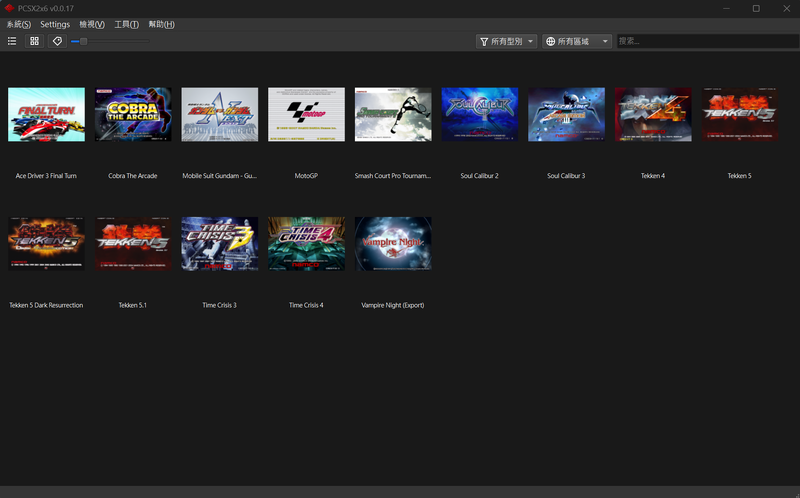Click the 'Mobile Suit Gundam - Gu...' title
Screen dimensions: 800x498
pyautogui.click(x=219, y=176)
